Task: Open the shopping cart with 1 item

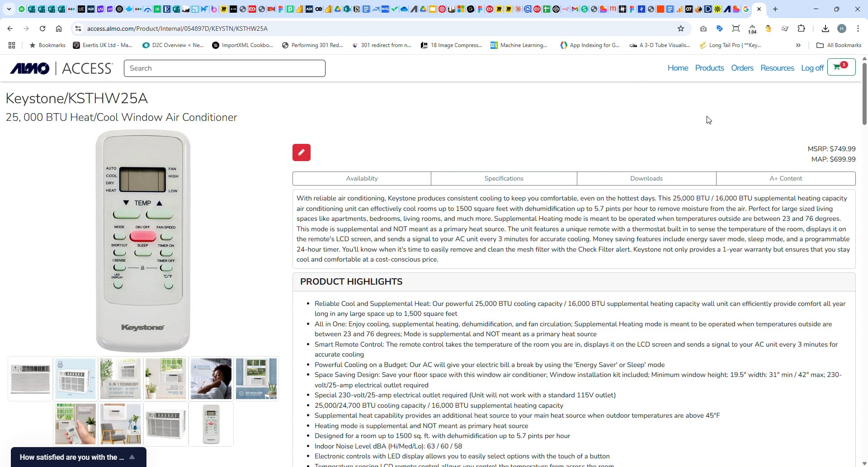Action: tap(841, 67)
